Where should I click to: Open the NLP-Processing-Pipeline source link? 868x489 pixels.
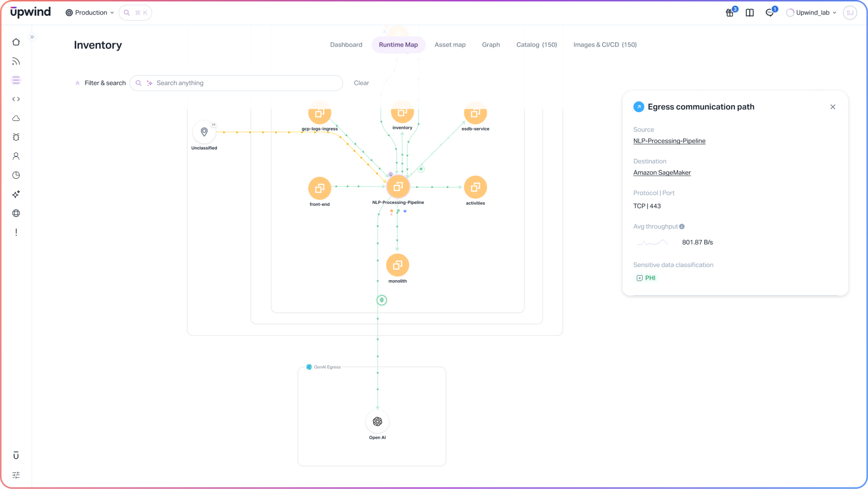coord(669,141)
